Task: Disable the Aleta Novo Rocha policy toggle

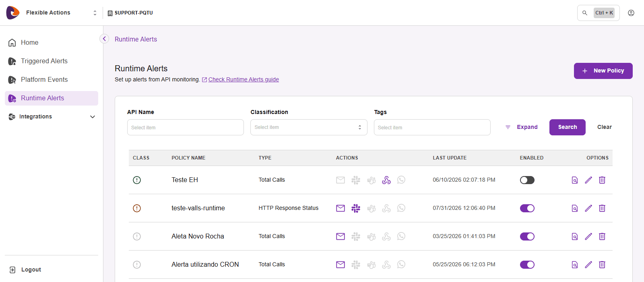Action: tap(527, 236)
